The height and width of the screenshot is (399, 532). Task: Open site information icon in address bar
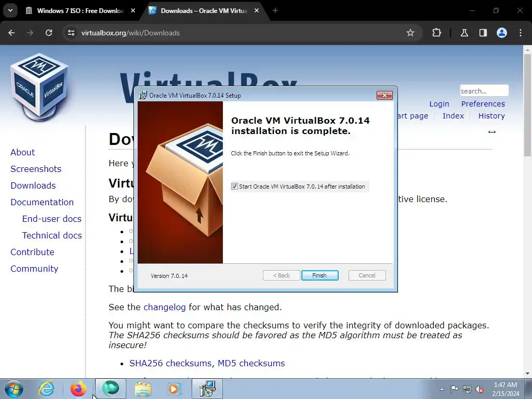[x=71, y=33]
